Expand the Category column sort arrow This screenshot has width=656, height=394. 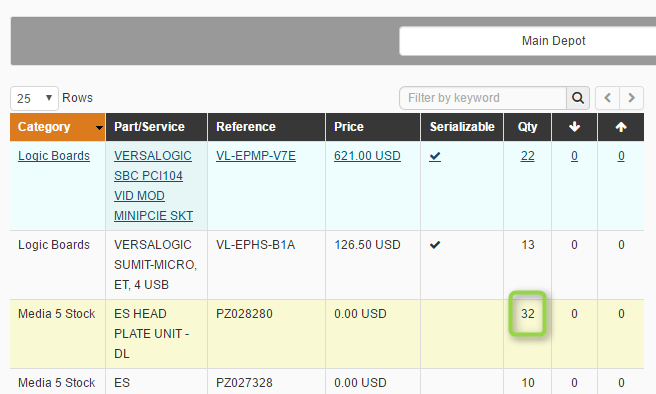(99, 128)
